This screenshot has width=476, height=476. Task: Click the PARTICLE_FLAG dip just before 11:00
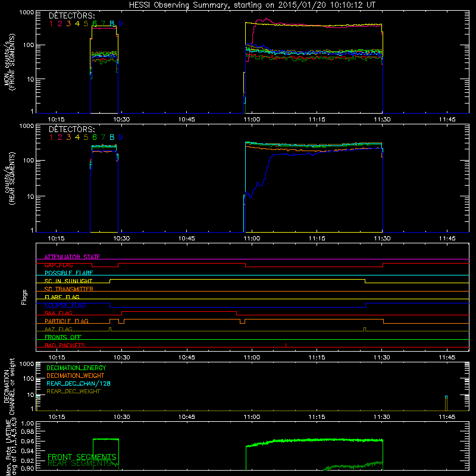(242, 321)
